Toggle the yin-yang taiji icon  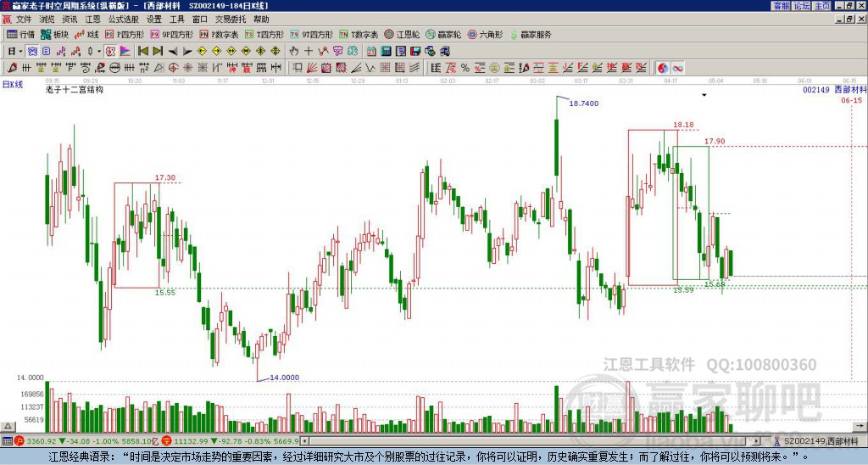tap(663, 68)
